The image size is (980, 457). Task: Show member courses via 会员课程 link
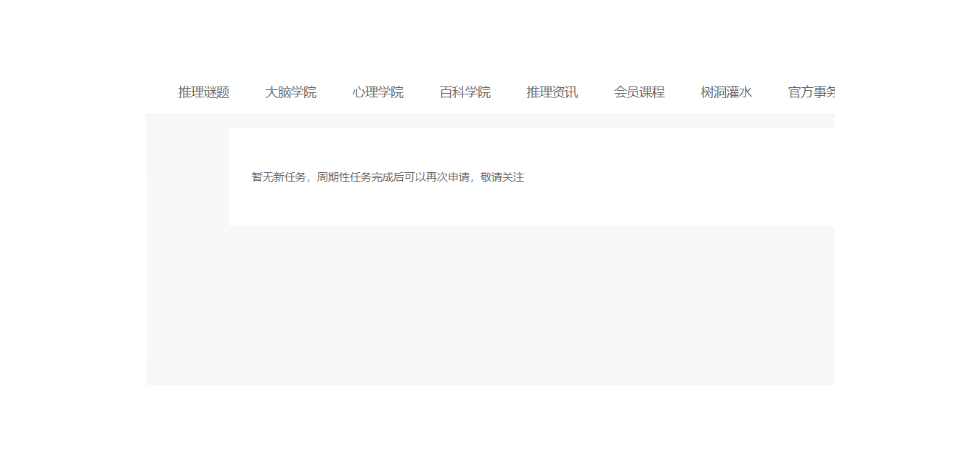tap(639, 92)
